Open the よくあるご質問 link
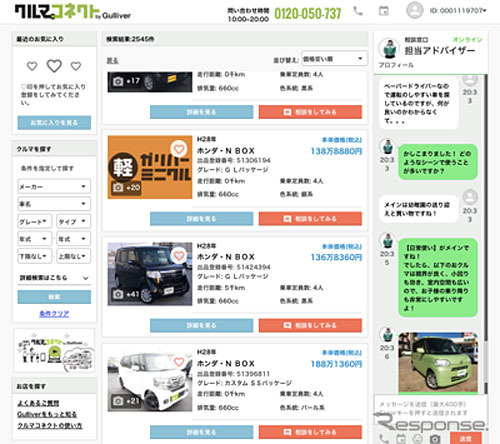This screenshot has width=500, height=444. [x=38, y=403]
